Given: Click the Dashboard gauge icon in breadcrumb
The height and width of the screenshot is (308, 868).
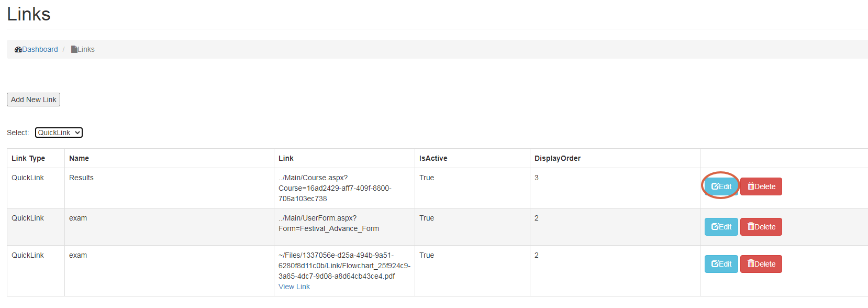Looking at the screenshot, I should click(18, 50).
